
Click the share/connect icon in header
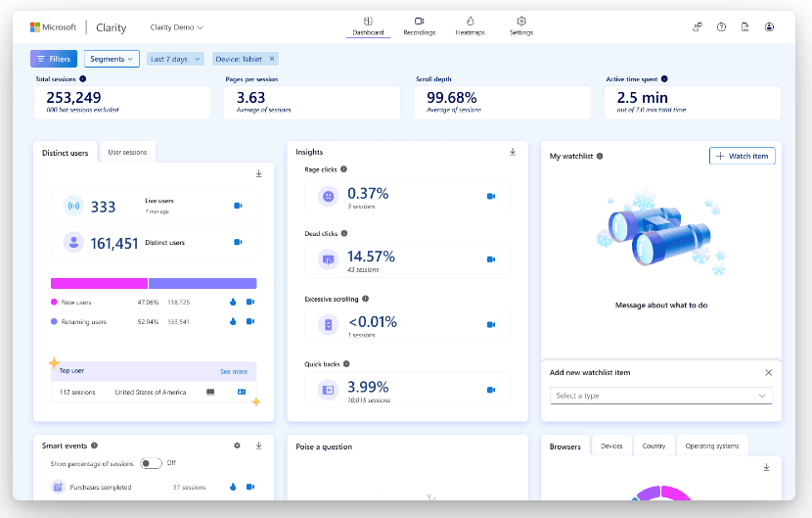(698, 27)
